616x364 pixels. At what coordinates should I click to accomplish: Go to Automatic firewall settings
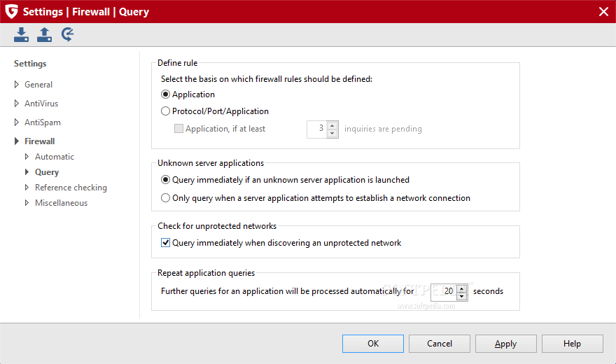point(55,157)
